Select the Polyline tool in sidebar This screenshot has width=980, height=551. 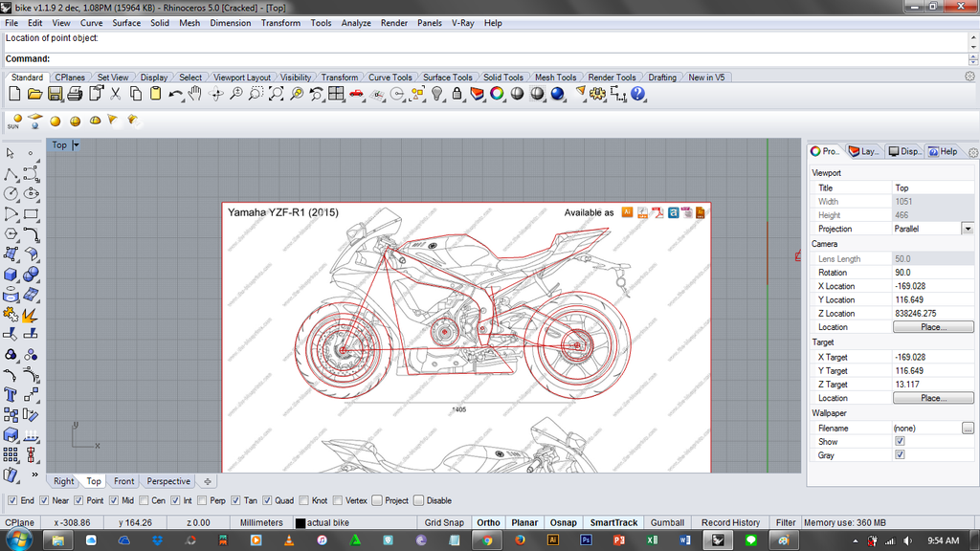[11, 174]
